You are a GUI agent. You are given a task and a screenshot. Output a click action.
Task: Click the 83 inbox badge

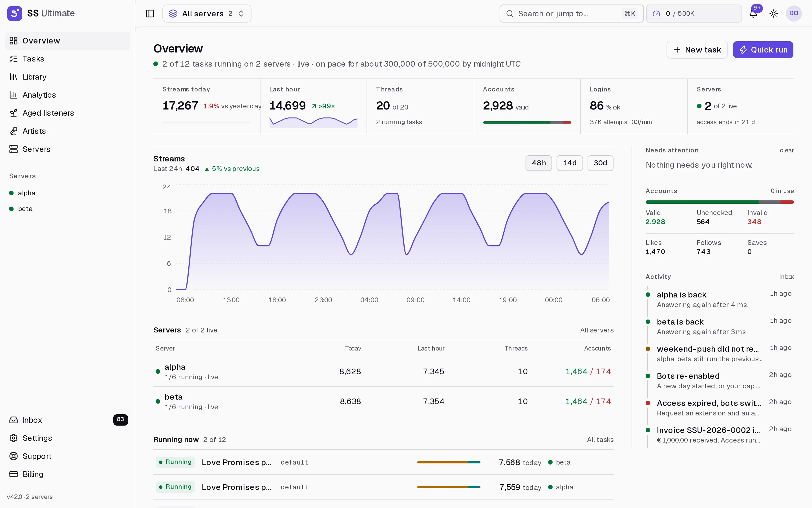tap(120, 420)
